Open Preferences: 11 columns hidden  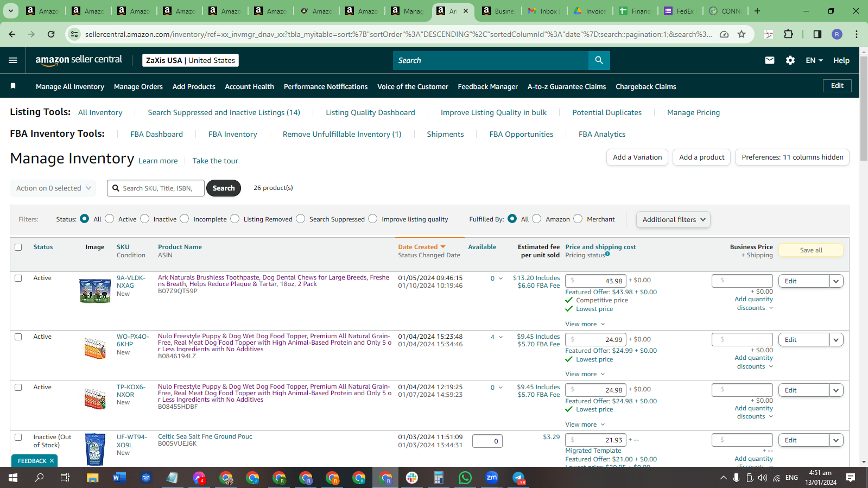(793, 157)
